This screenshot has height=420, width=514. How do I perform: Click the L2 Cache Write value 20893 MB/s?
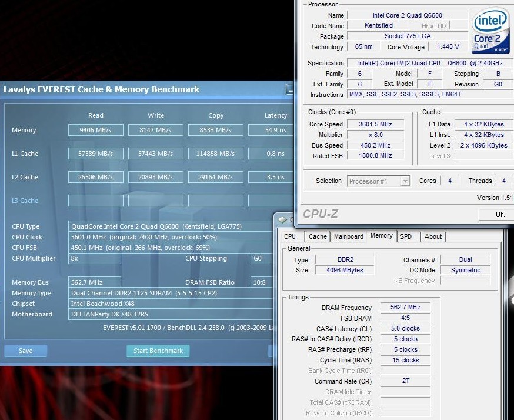coord(156,178)
